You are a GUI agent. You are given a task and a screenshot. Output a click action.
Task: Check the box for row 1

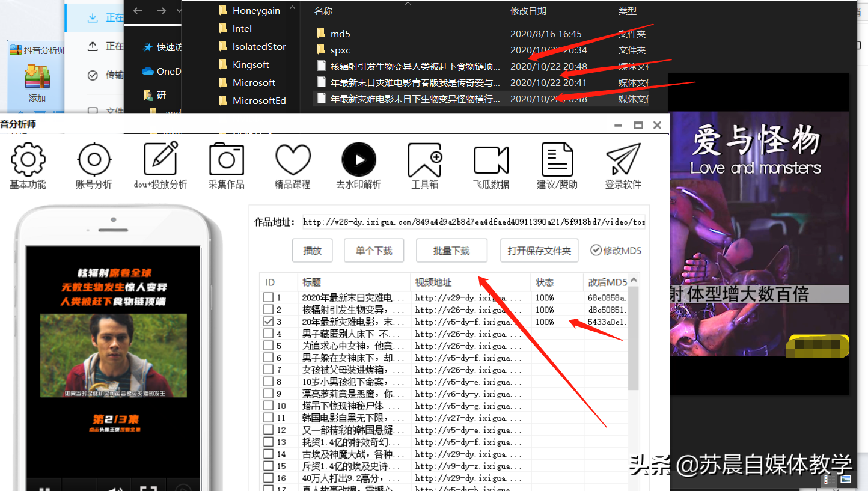[268, 297]
